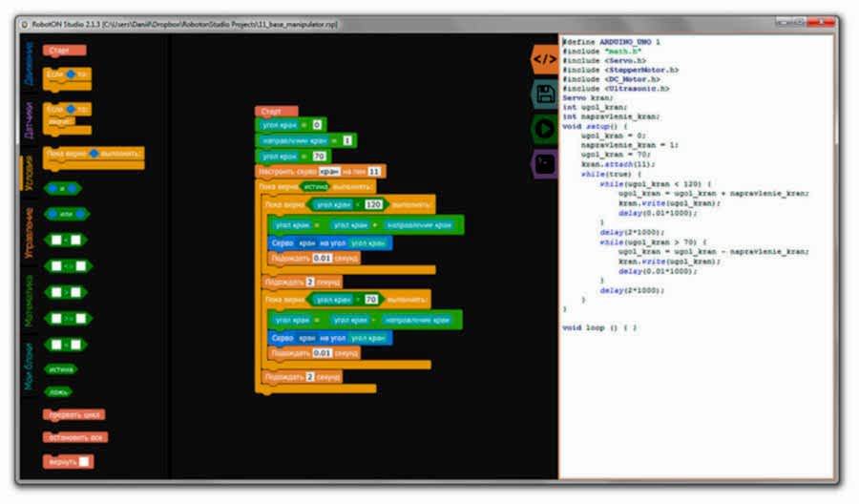Click the value field showing 120
The image size is (859, 504).
(x=373, y=204)
